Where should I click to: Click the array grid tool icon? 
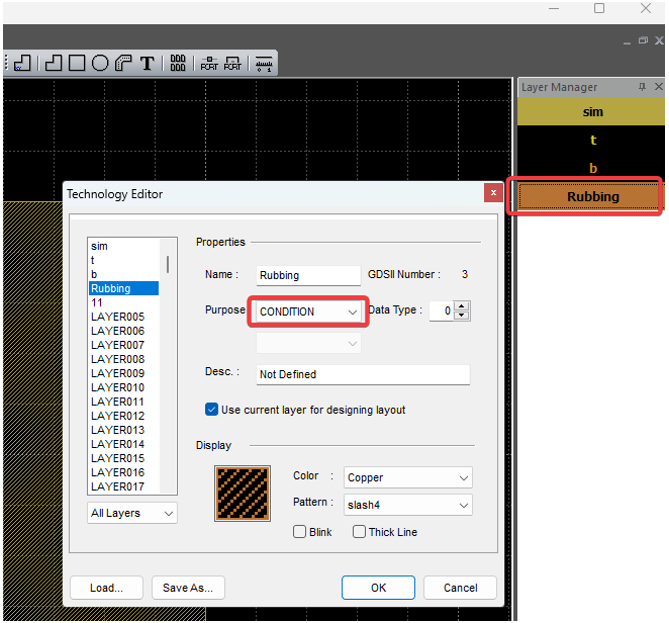click(178, 63)
